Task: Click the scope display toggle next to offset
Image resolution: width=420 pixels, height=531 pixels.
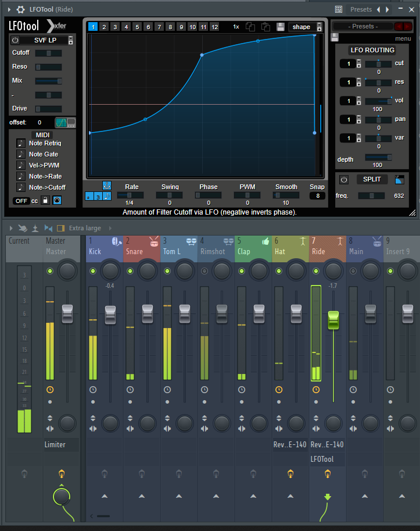Action: coord(65,123)
